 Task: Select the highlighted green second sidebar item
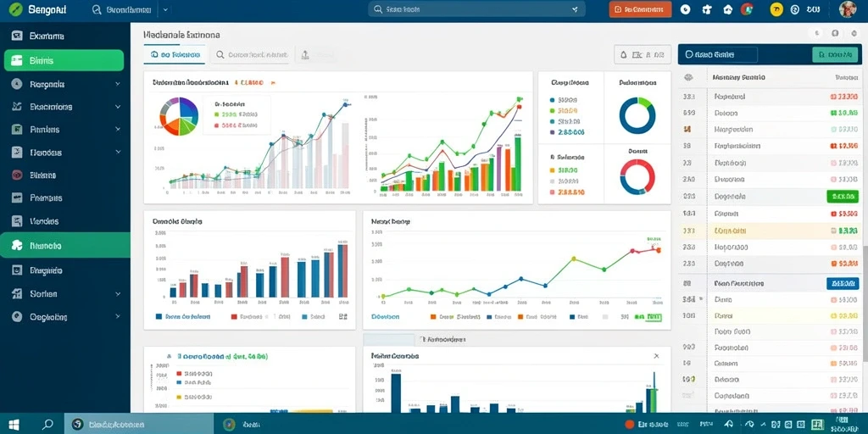(x=64, y=60)
